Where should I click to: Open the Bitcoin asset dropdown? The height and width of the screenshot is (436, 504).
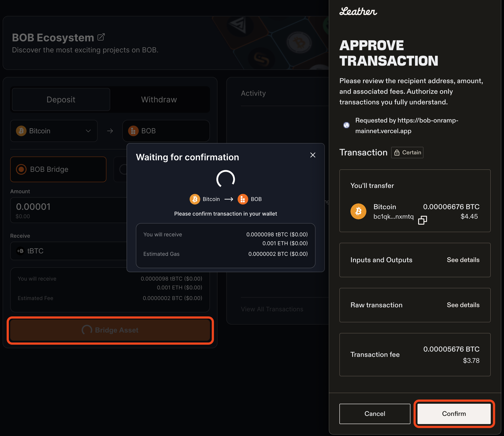coord(88,131)
